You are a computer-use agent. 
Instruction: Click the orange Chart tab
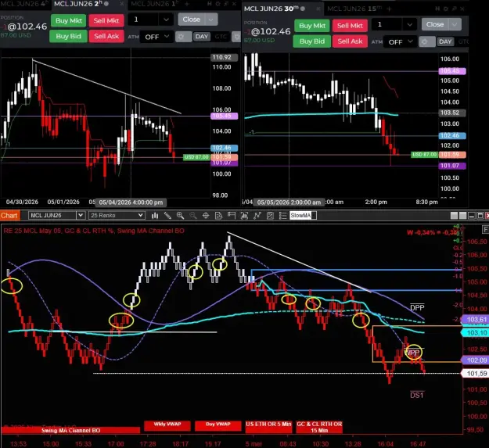[x=9, y=215]
